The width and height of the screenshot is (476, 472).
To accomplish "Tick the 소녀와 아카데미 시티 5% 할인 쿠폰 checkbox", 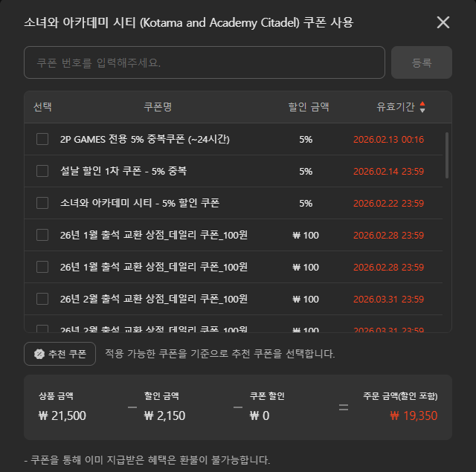I will tap(42, 203).
